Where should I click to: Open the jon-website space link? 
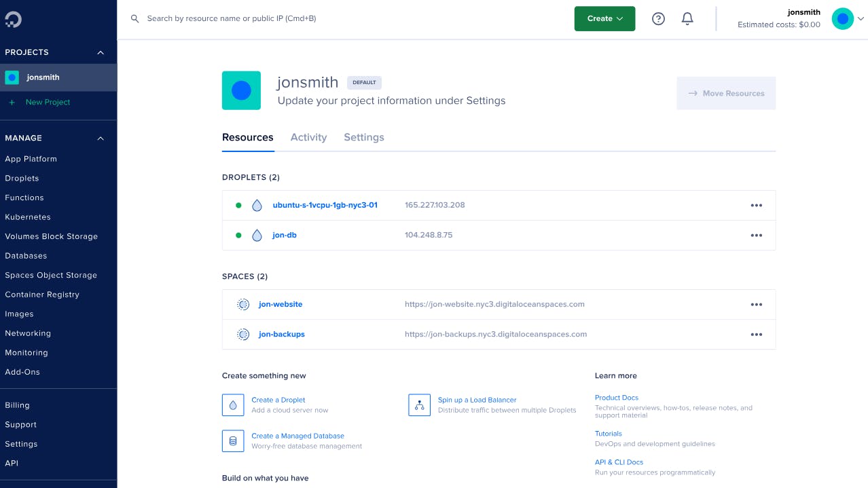[281, 305]
